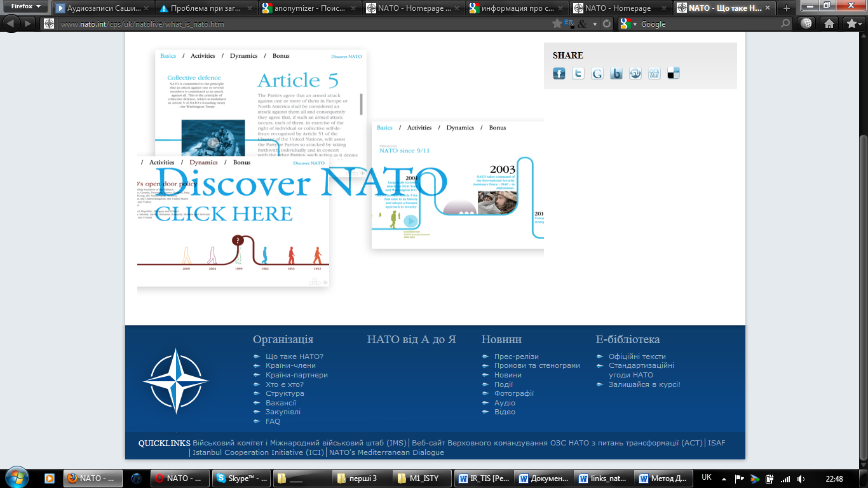Switch to Проблема при заг... tab
The height and width of the screenshot is (488, 868).
[206, 8]
